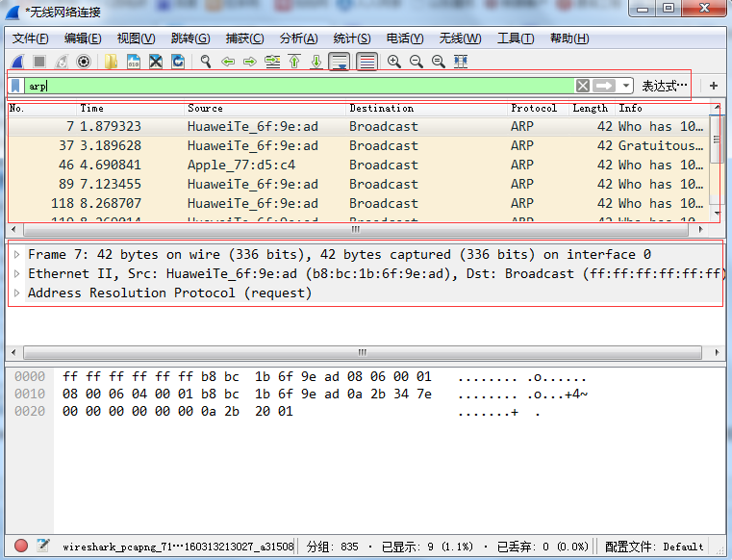Expand Address Resolution Protocol row
Image resolution: width=732 pixels, height=560 pixels.
coord(17,293)
